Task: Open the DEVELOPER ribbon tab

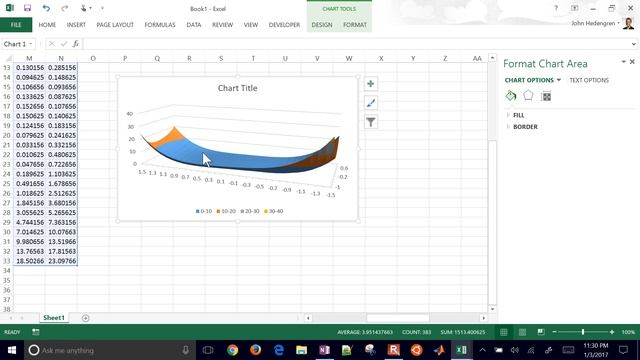Action: pyautogui.click(x=284, y=25)
